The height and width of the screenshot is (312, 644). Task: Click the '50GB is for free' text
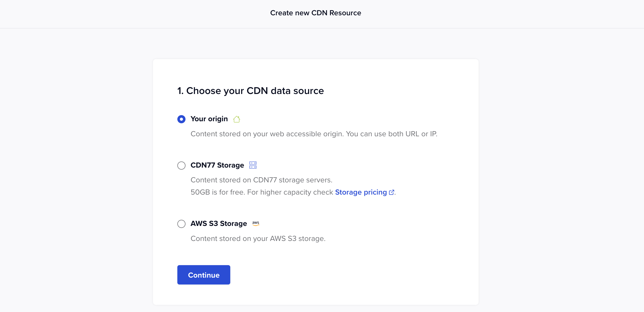(x=218, y=192)
